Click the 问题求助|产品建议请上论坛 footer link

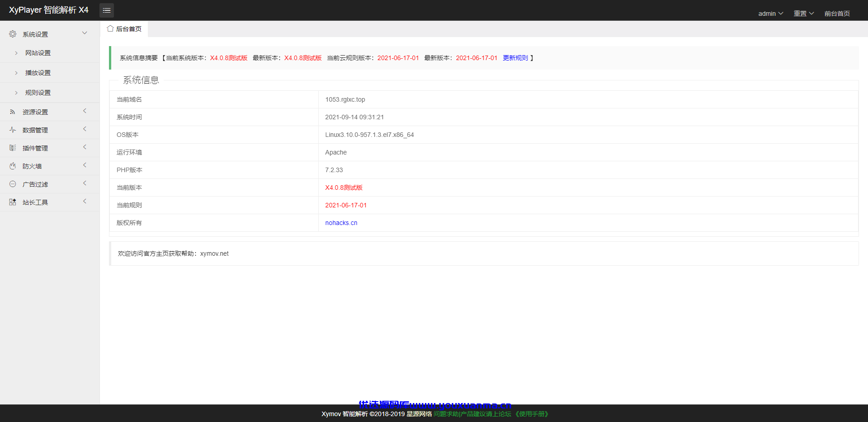coord(472,414)
